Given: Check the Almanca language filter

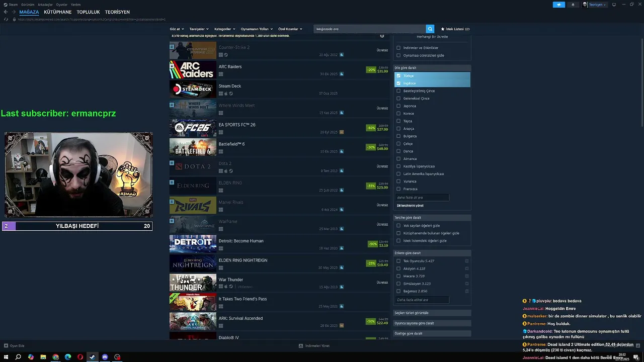Looking at the screenshot, I should [398, 159].
